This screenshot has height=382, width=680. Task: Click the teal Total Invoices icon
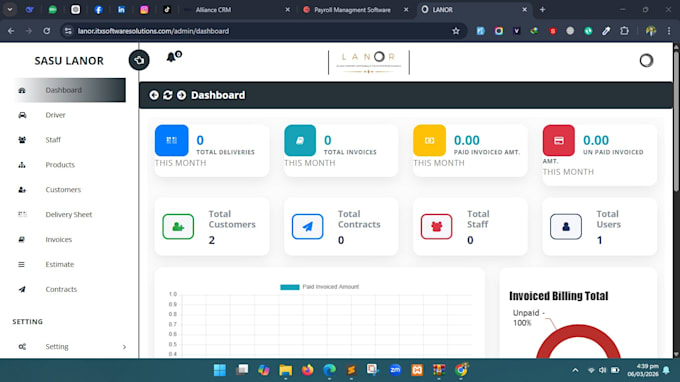tap(300, 140)
